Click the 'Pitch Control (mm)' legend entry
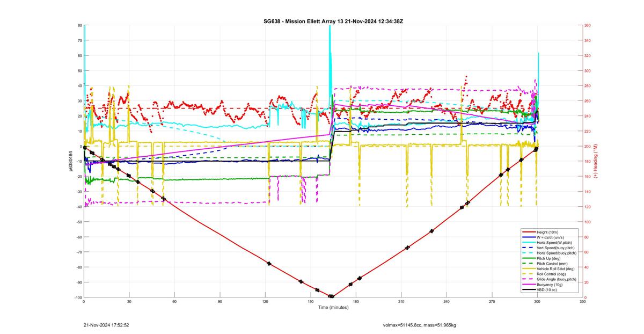Image resolution: width=644 pixels, height=334 pixels. [x=552, y=264]
